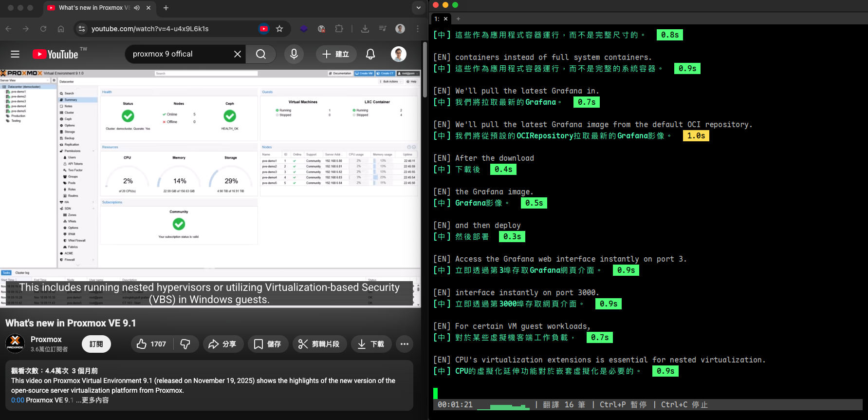Image resolution: width=868 pixels, height=420 pixels.
Task: Open the Proxmox channel name link
Action: 46,339
